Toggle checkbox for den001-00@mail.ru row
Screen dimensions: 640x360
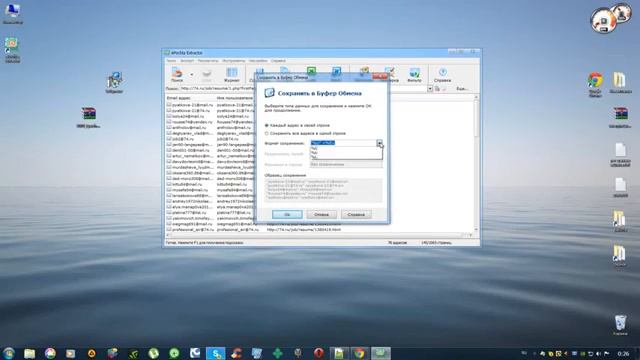(169, 150)
